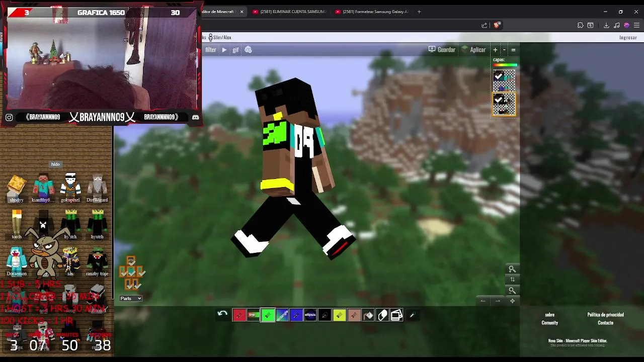Click the stacked frames copy tool
The image size is (644, 362).
(x=397, y=315)
